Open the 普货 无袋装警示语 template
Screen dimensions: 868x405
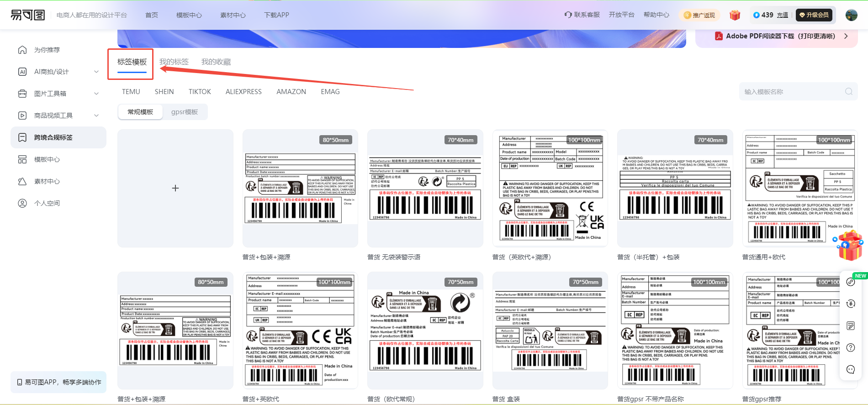[x=425, y=188]
